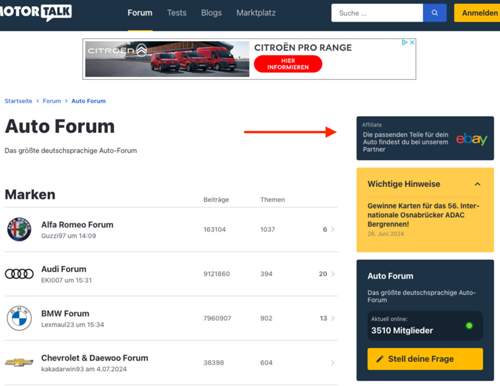Expand the Chevrolet & Daewoo row chevron

pos(333,363)
